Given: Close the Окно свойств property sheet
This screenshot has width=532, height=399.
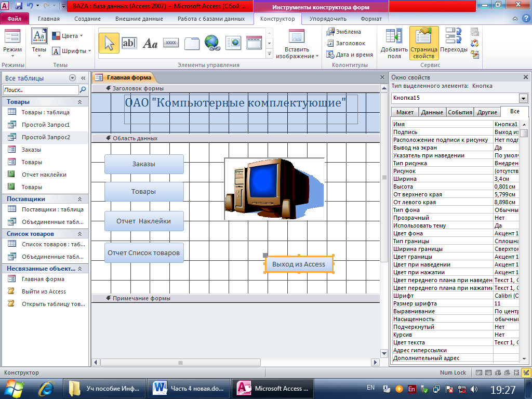Looking at the screenshot, I should click(x=525, y=77).
